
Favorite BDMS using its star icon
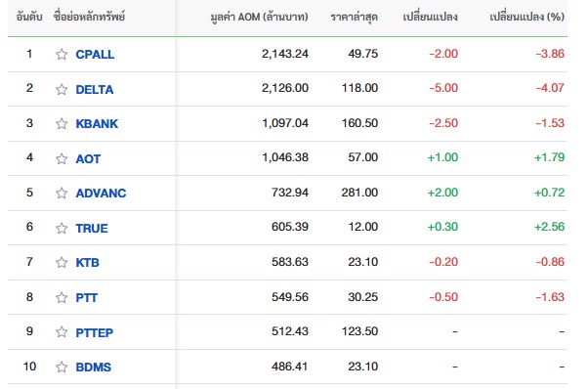point(62,367)
